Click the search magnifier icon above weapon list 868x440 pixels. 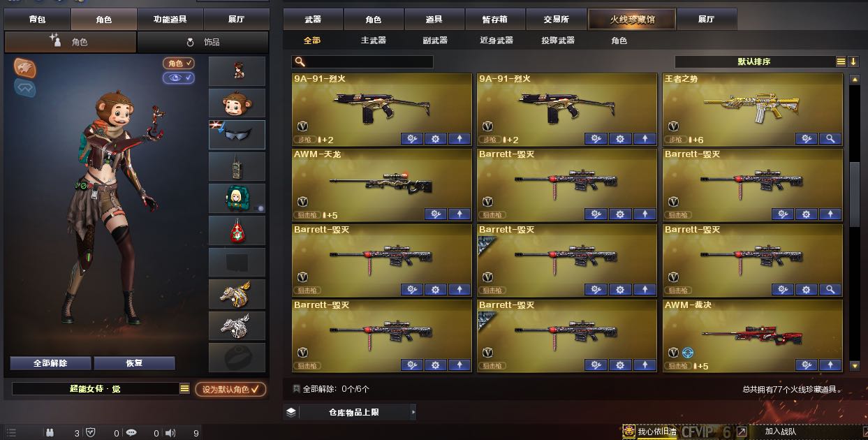click(300, 62)
